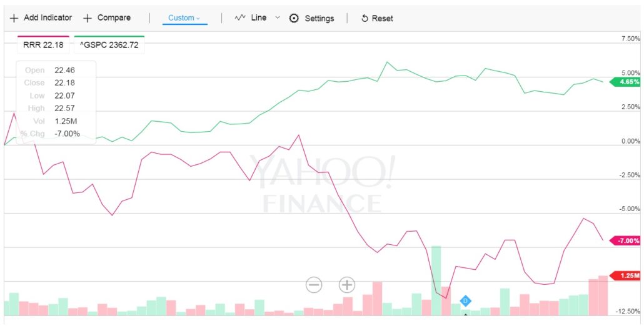Expand the Custom date range dropdown
This screenshot has height=326, width=644.
pyautogui.click(x=184, y=18)
